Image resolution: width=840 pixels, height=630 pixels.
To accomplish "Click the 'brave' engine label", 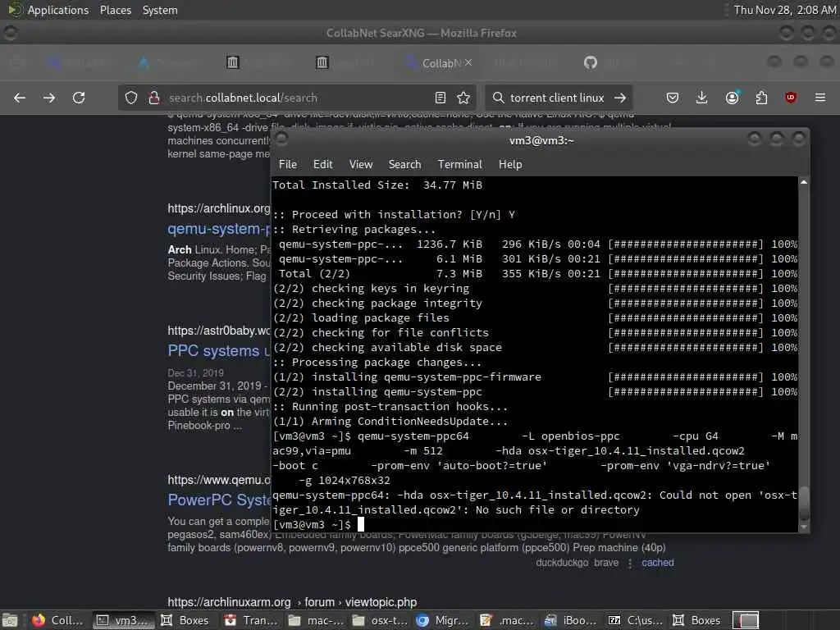I will click(606, 563).
